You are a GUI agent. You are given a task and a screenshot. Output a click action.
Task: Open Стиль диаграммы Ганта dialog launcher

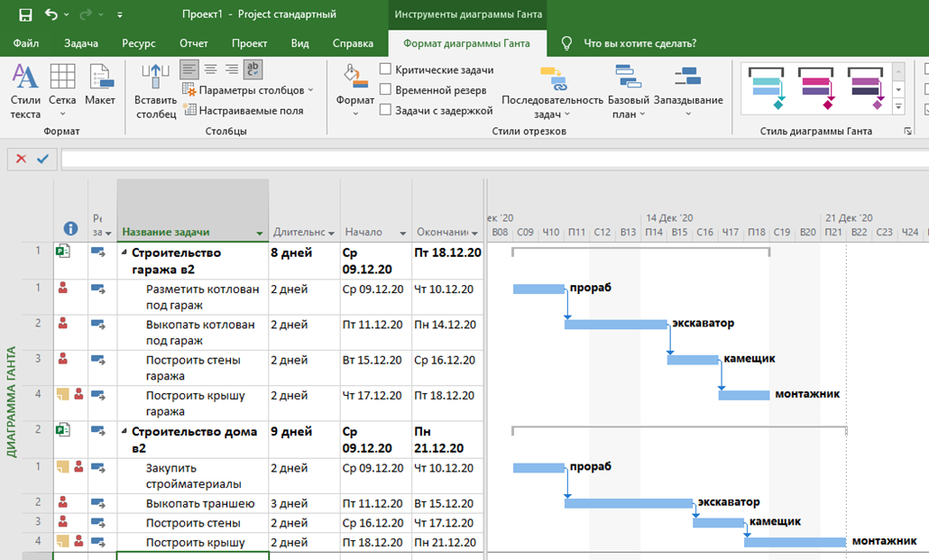click(x=907, y=131)
